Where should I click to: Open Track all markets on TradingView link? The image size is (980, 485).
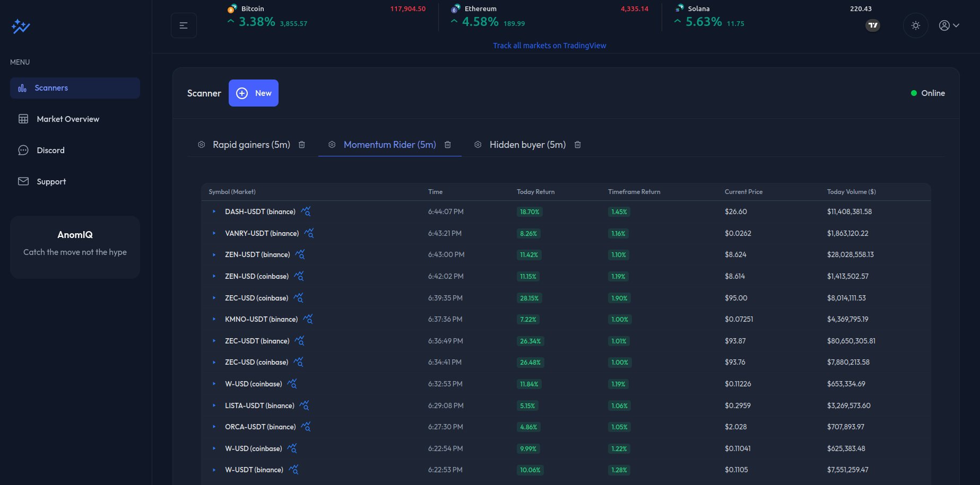pos(549,46)
